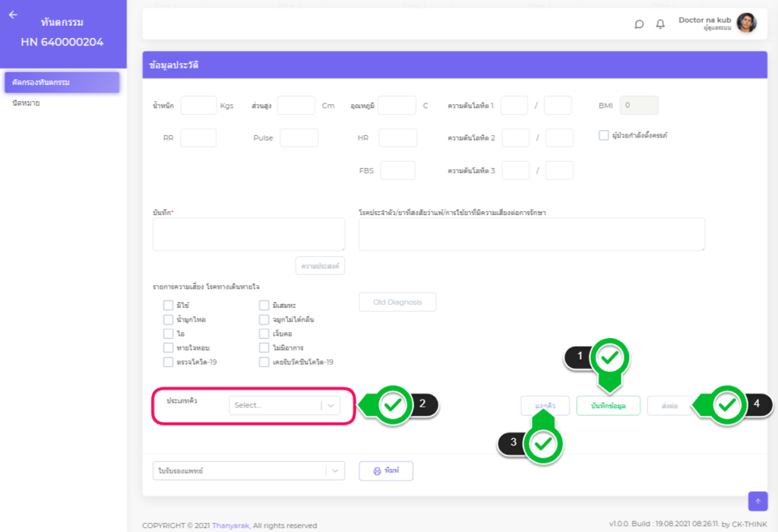Click the scroll-to-top arrow button
Viewport: 778px width, 532px height.
(x=757, y=501)
